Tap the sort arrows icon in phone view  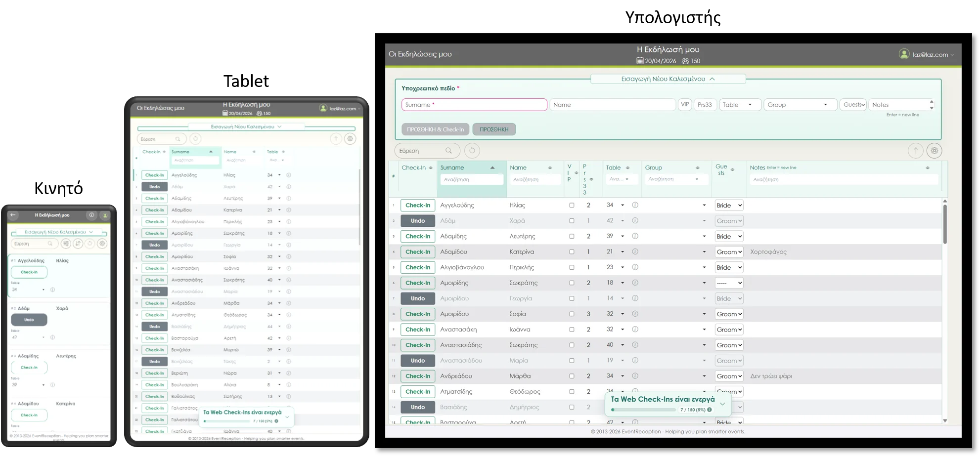[78, 244]
